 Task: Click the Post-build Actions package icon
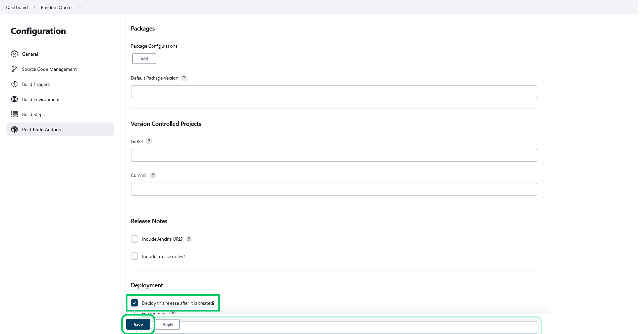(x=14, y=129)
